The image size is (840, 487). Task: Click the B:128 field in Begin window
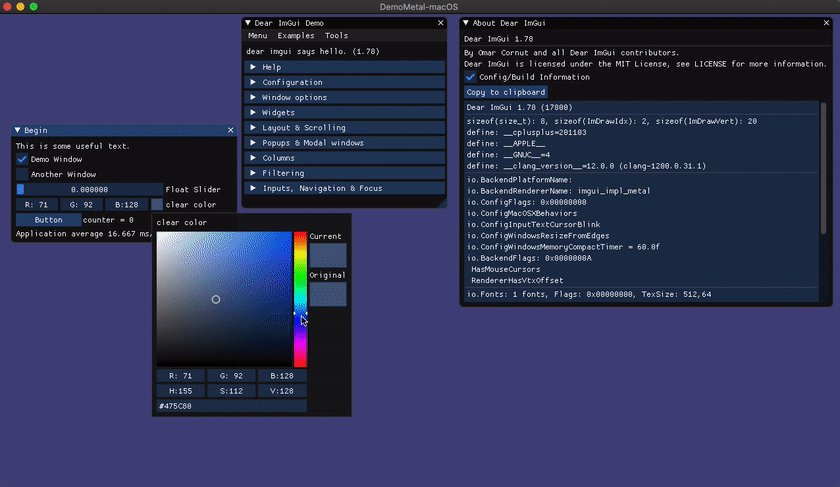click(126, 205)
